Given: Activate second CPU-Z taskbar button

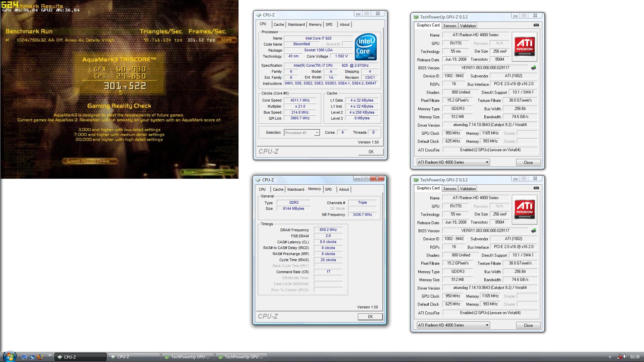Looking at the screenshot, I should click(x=134, y=357).
